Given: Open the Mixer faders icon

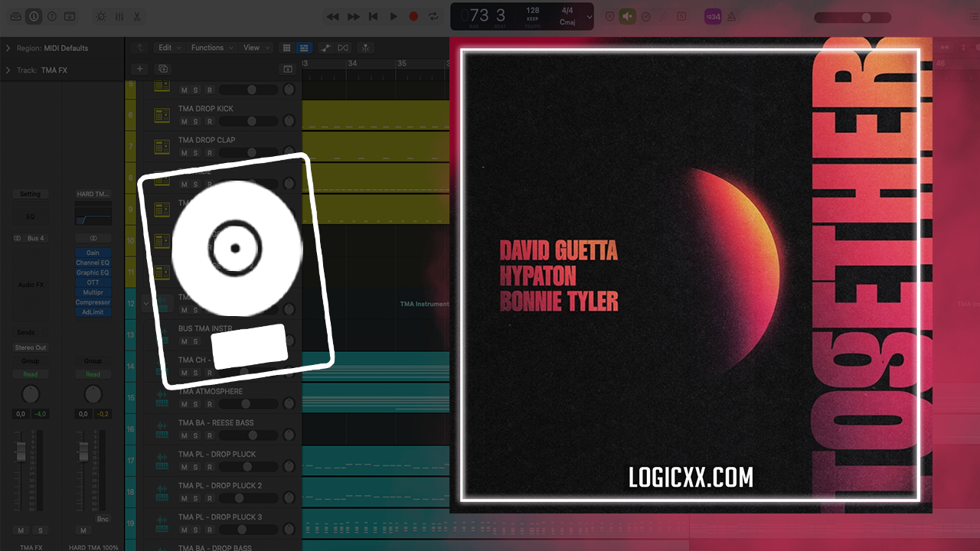Looking at the screenshot, I should click(119, 16).
